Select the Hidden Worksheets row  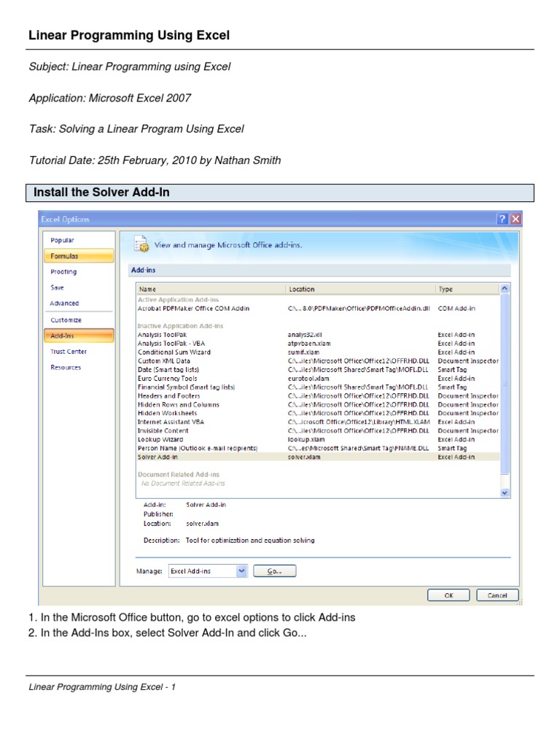pos(318,413)
